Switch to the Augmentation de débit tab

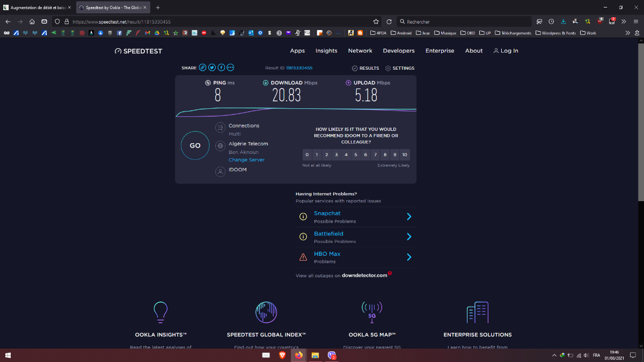[37, 8]
